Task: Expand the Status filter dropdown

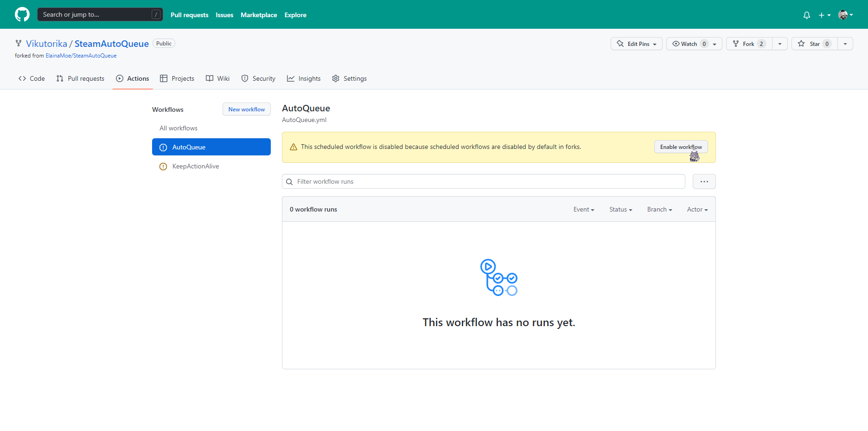Action: pyautogui.click(x=620, y=210)
